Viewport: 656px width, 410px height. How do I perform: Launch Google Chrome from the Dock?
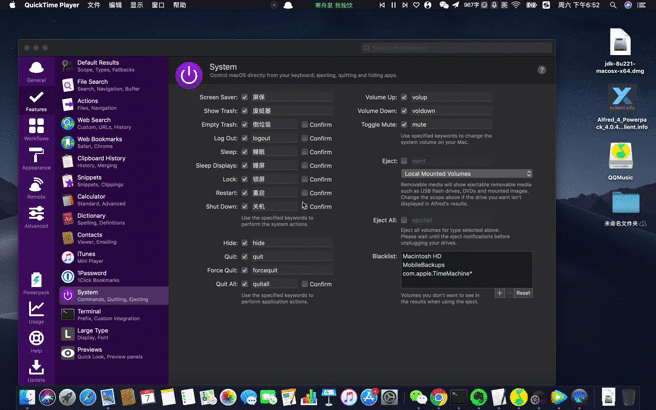coord(438,397)
